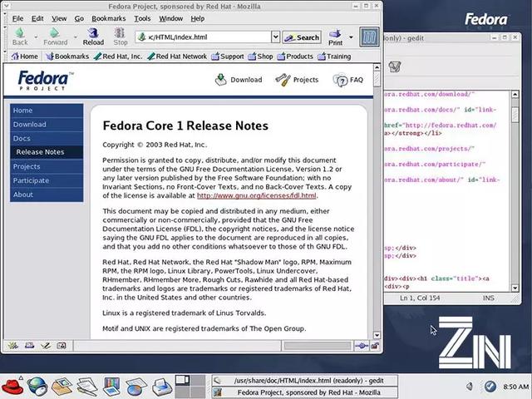Click the toolbar icon in the gedit window

[x=395, y=66]
